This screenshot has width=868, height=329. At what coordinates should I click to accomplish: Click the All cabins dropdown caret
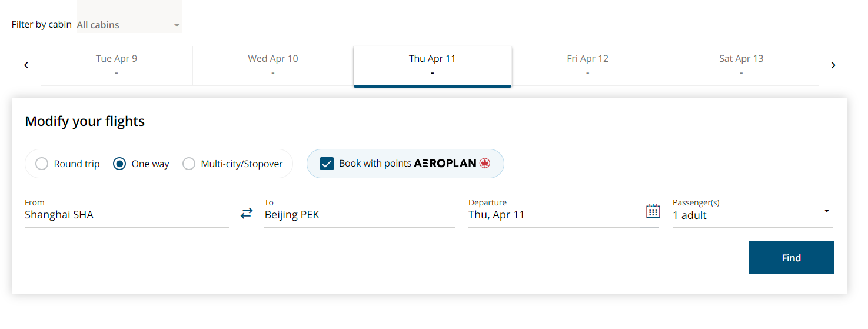[177, 26]
